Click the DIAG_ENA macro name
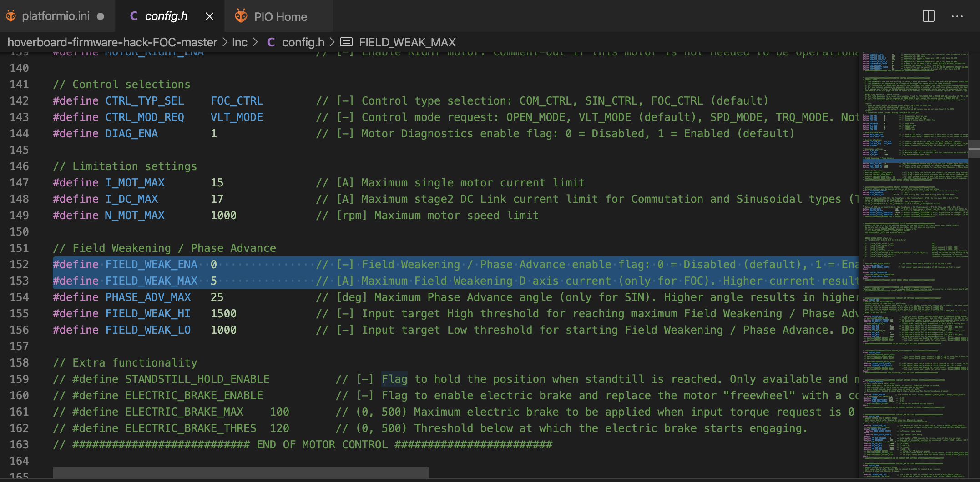 click(131, 134)
